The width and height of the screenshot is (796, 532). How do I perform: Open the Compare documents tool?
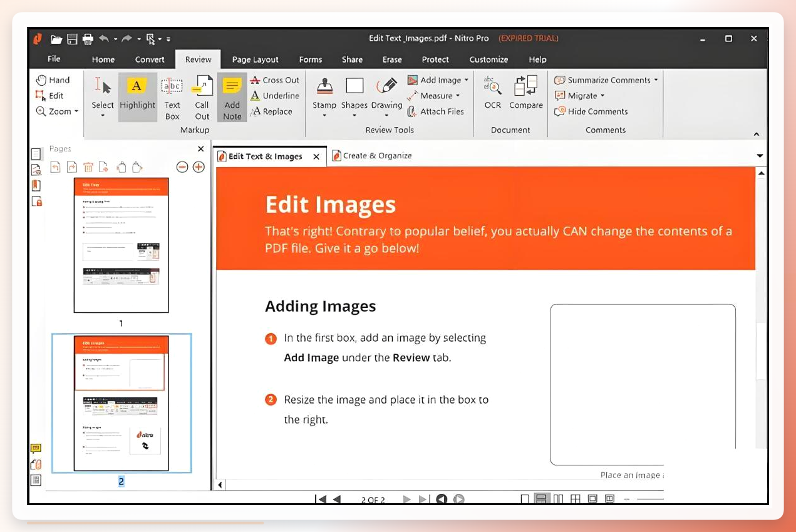pos(526,93)
